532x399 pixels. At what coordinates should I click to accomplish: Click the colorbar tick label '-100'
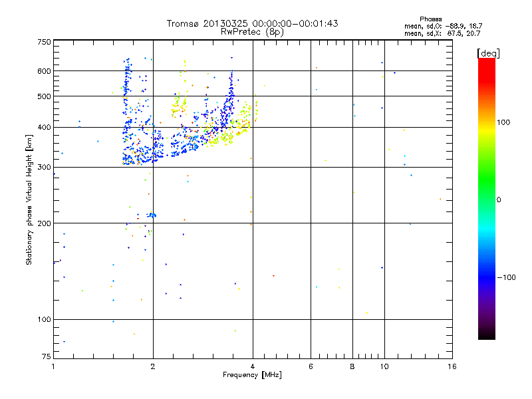506,277
